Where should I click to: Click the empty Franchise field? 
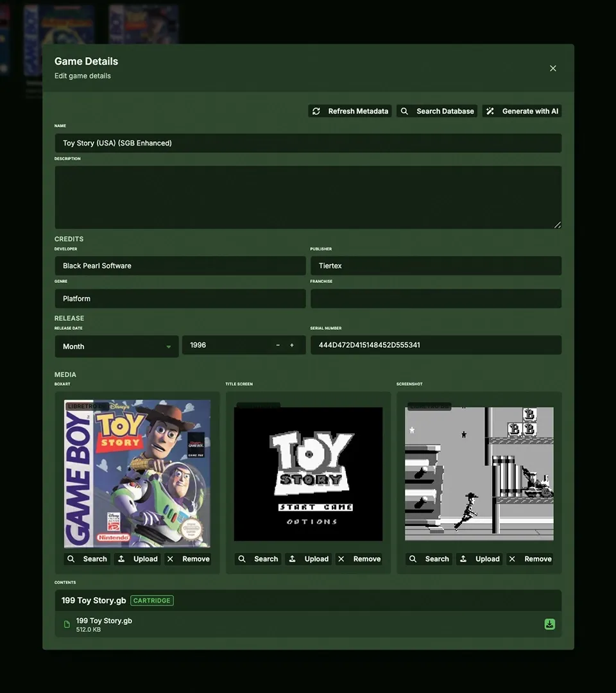436,298
